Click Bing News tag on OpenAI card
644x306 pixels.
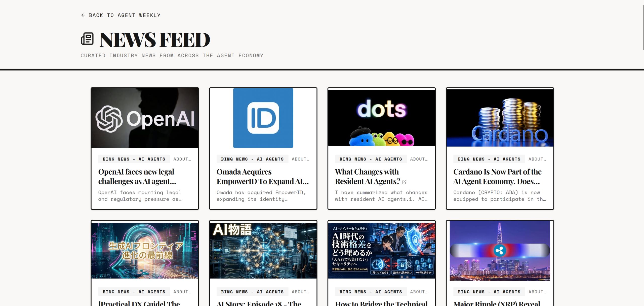pos(134,159)
